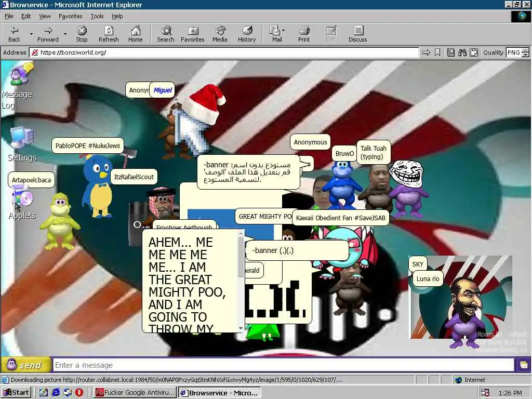
Task: Click the bookmark ribbon icon
Action: pyautogui.click(x=437, y=52)
